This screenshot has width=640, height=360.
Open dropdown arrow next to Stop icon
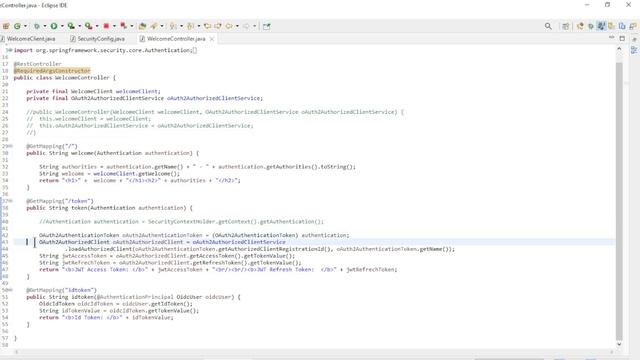click(x=114, y=26)
